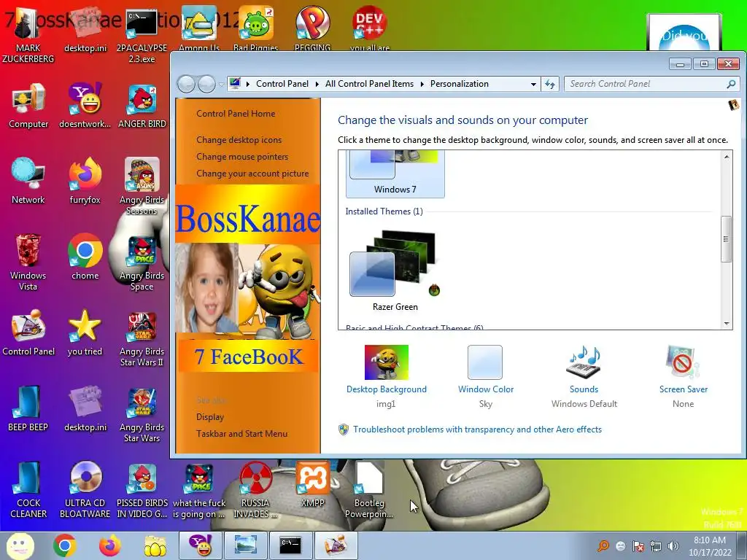Open the Bootleg Powerpoin... desktop icon
This screenshot has height=560, width=747.
tap(369, 489)
